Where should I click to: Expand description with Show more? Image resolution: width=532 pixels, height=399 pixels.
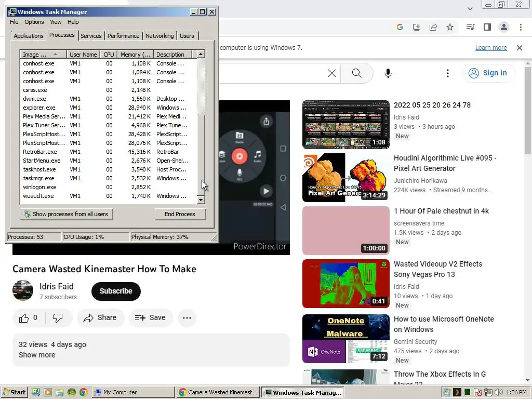click(37, 355)
